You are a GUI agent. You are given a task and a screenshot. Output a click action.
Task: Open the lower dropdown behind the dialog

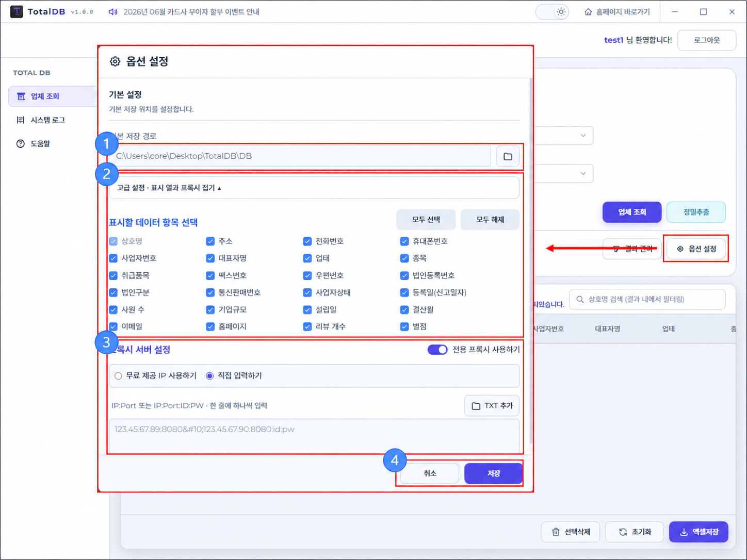coord(563,173)
